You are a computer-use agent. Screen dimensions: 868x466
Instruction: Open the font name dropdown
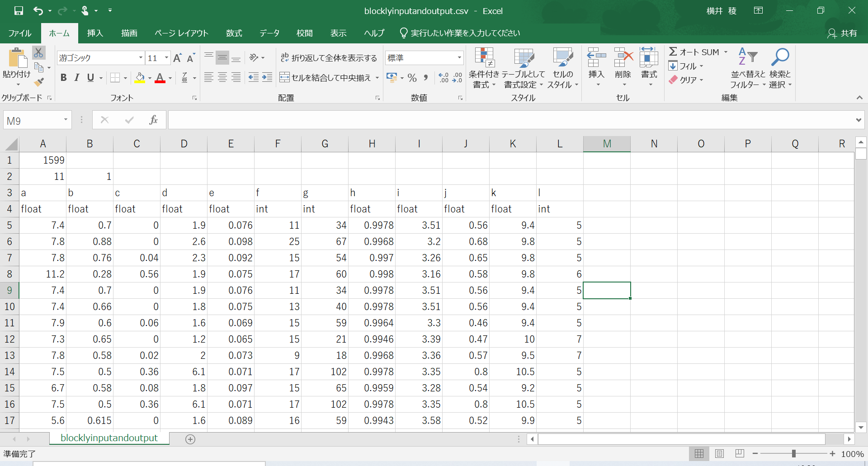tap(141, 58)
